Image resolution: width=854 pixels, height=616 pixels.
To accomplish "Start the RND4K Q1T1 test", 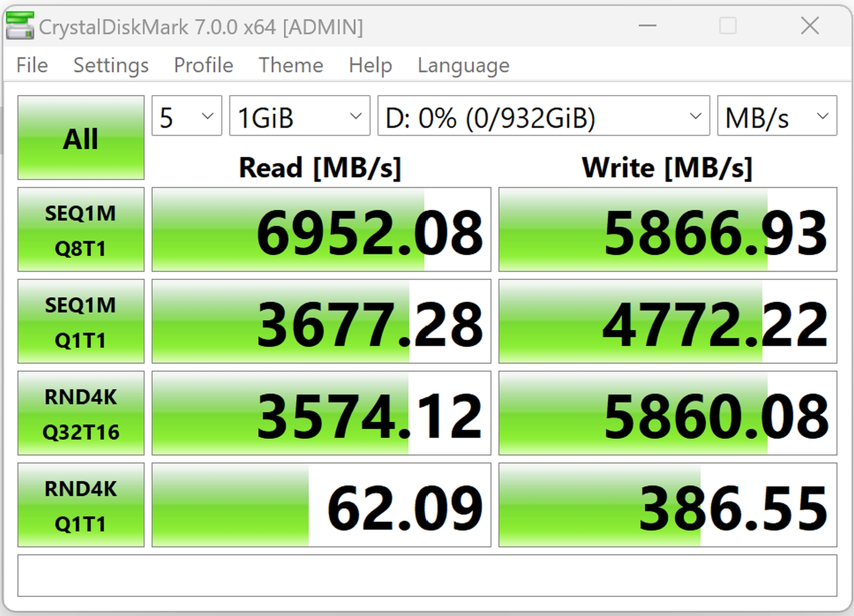I will 81,505.
